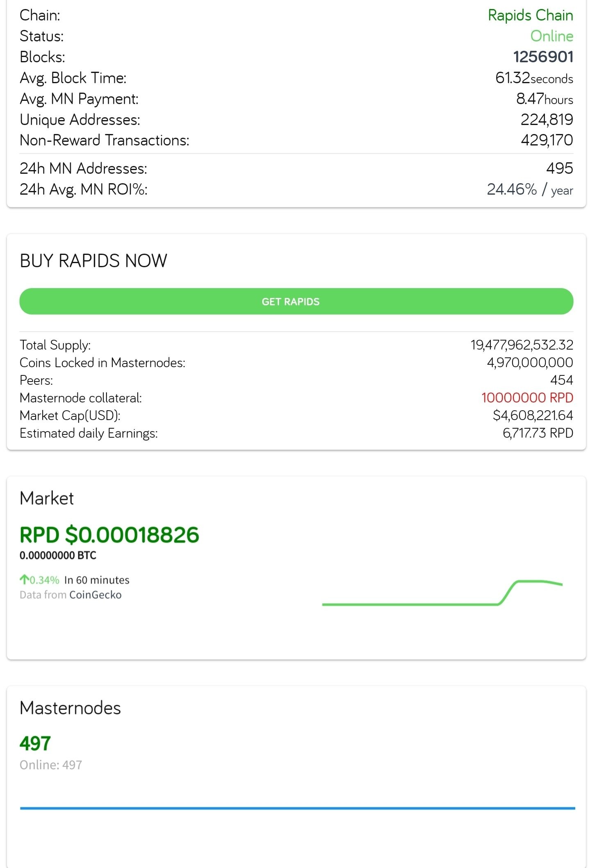The image size is (590, 868).
Task: Click the green GET RAPIDS button
Action: pyautogui.click(x=296, y=301)
